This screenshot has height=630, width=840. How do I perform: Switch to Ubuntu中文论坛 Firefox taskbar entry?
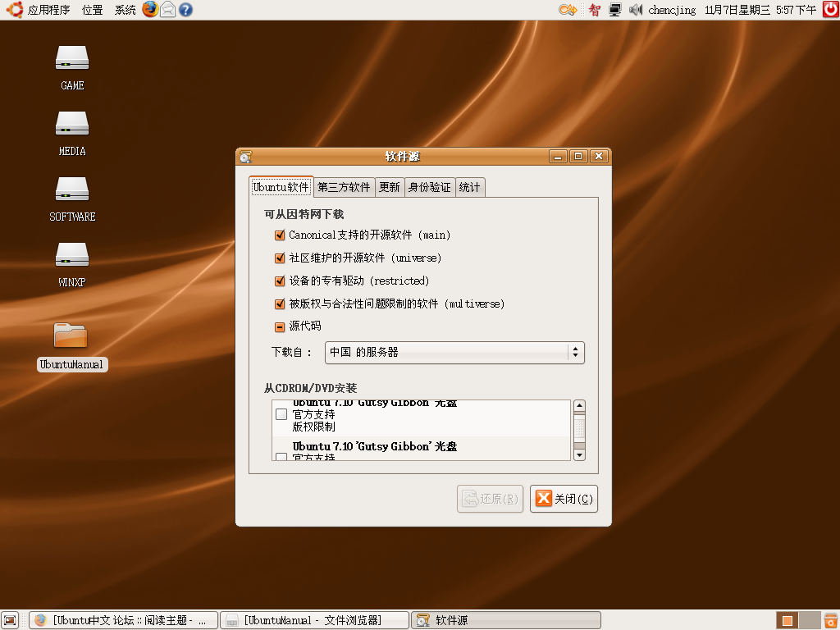pos(123,620)
